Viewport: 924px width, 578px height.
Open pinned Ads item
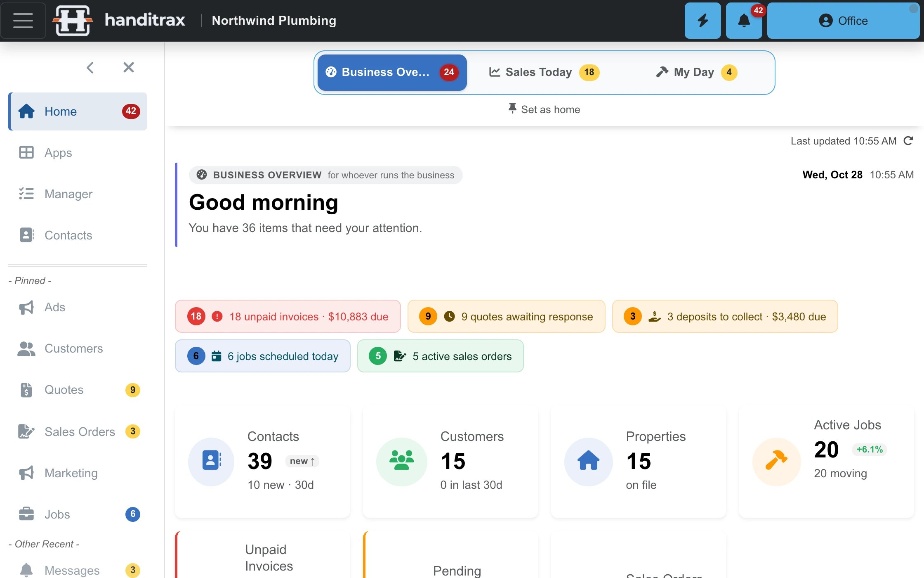click(x=78, y=307)
